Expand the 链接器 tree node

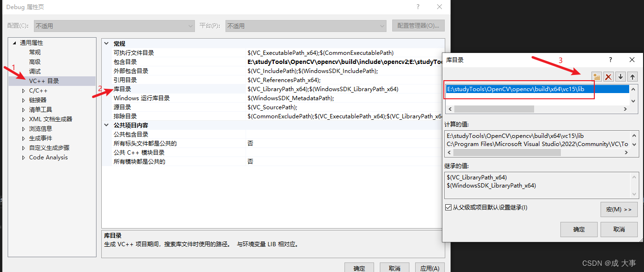[x=24, y=100]
